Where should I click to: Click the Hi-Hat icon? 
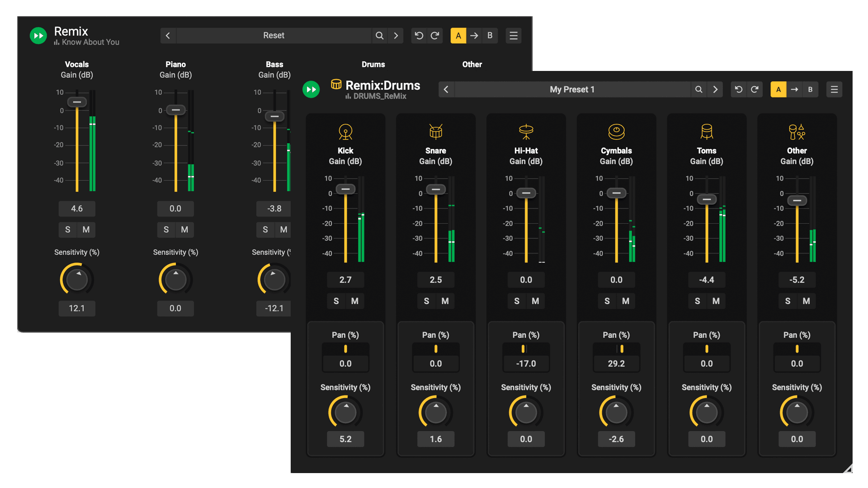(526, 132)
